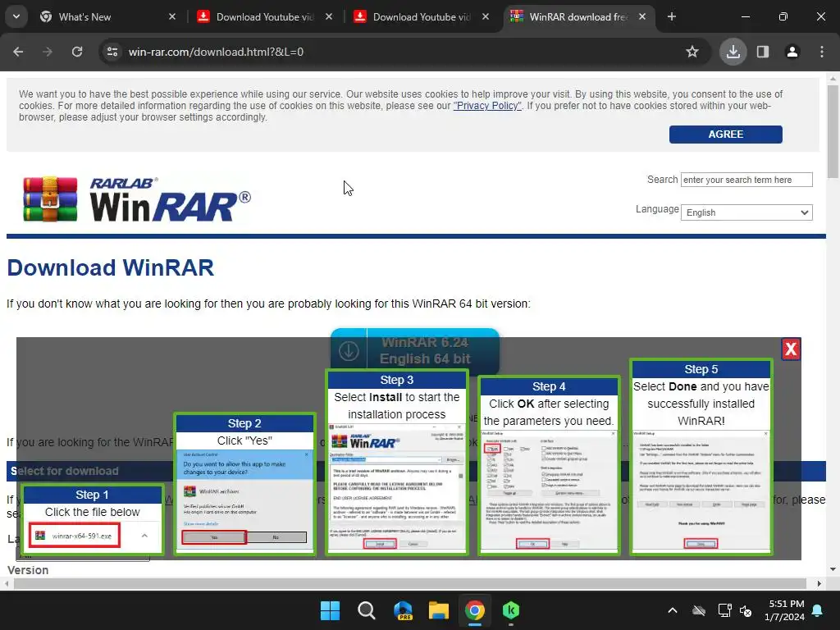Close second Download Youtube vid tab

(x=486, y=16)
